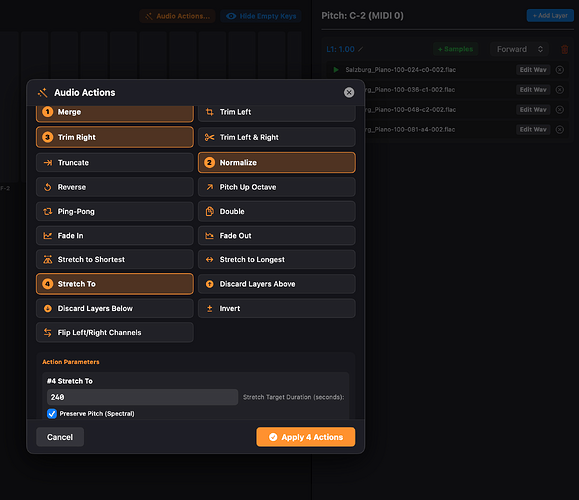Choose the Invert action
579x500 pixels.
point(277,308)
